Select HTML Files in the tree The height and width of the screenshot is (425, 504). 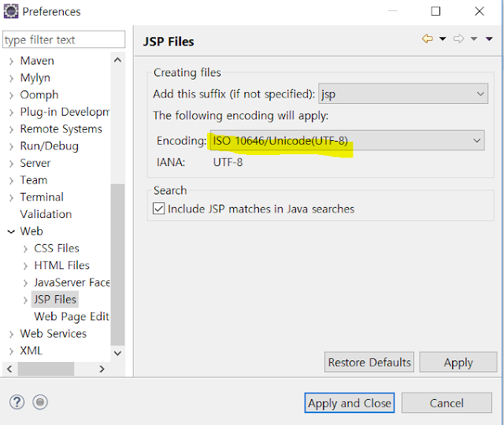point(61,265)
